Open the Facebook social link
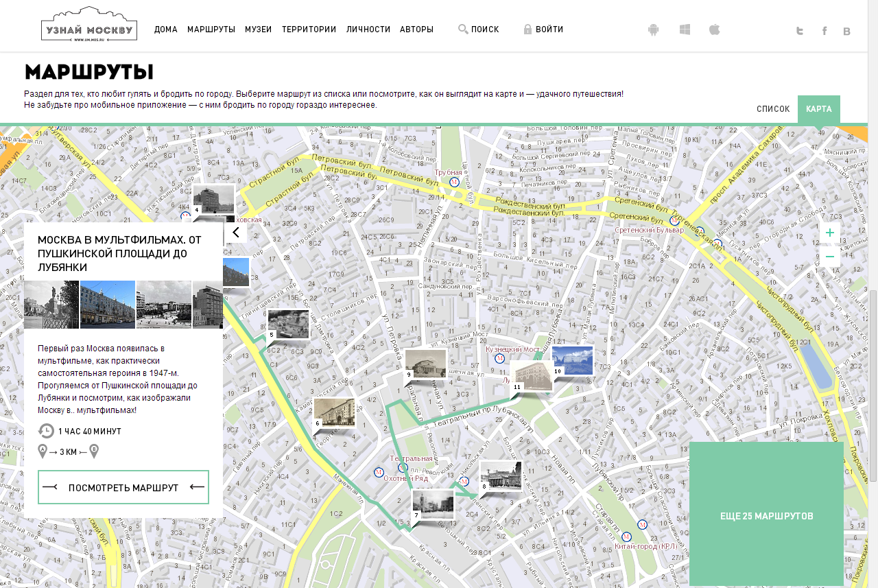 point(824,31)
